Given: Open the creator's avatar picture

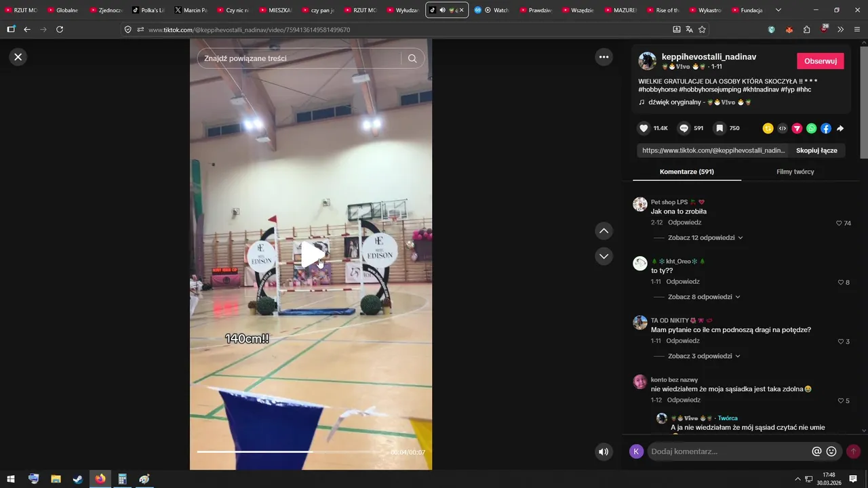Looking at the screenshot, I should (x=647, y=61).
